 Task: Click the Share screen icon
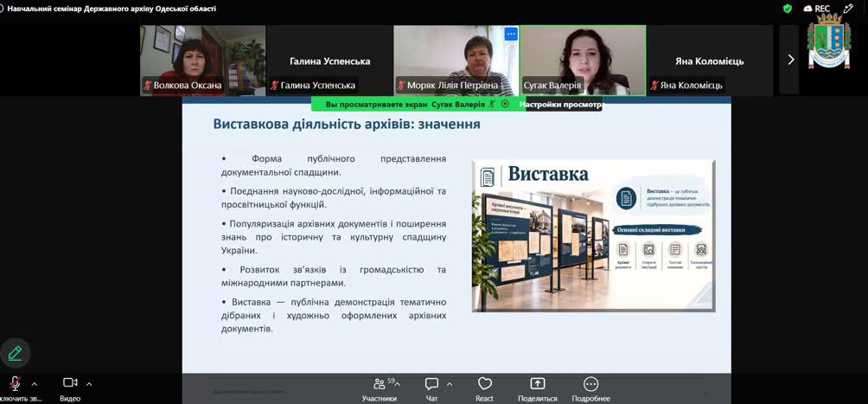click(x=538, y=384)
